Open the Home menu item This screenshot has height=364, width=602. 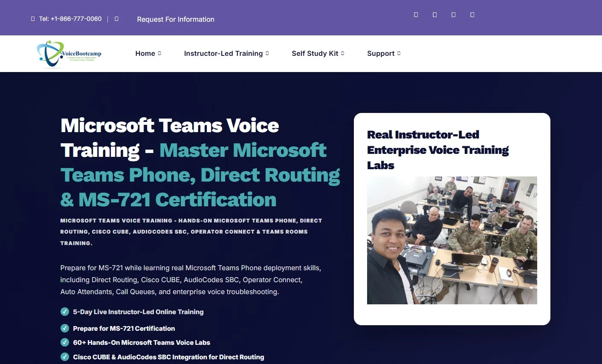[x=145, y=53]
